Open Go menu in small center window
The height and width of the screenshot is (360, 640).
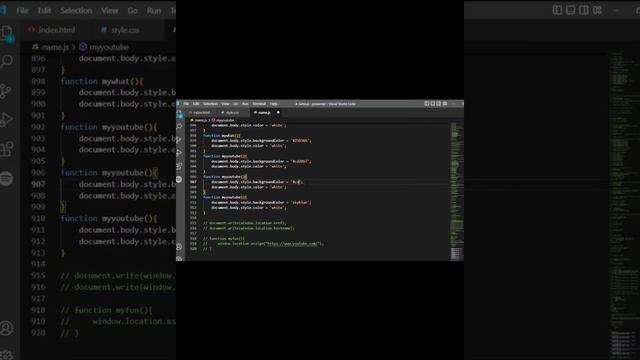pyautogui.click(x=236, y=104)
